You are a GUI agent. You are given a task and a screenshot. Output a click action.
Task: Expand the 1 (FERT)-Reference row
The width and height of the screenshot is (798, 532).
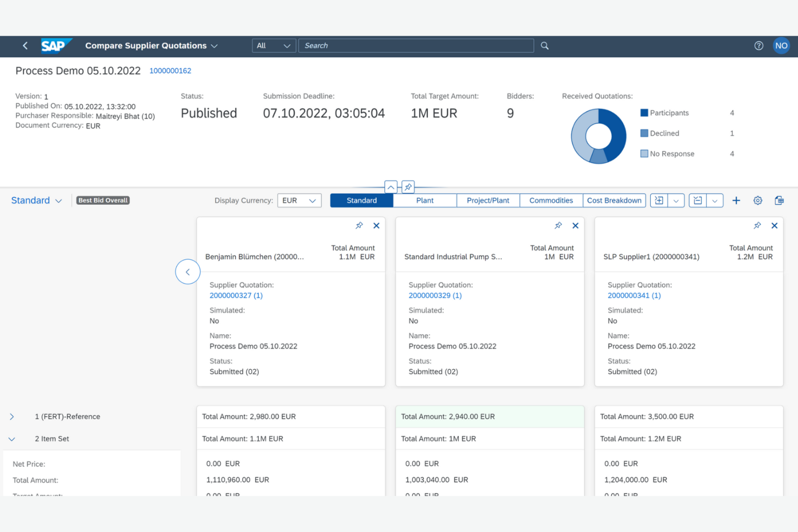[x=11, y=416]
